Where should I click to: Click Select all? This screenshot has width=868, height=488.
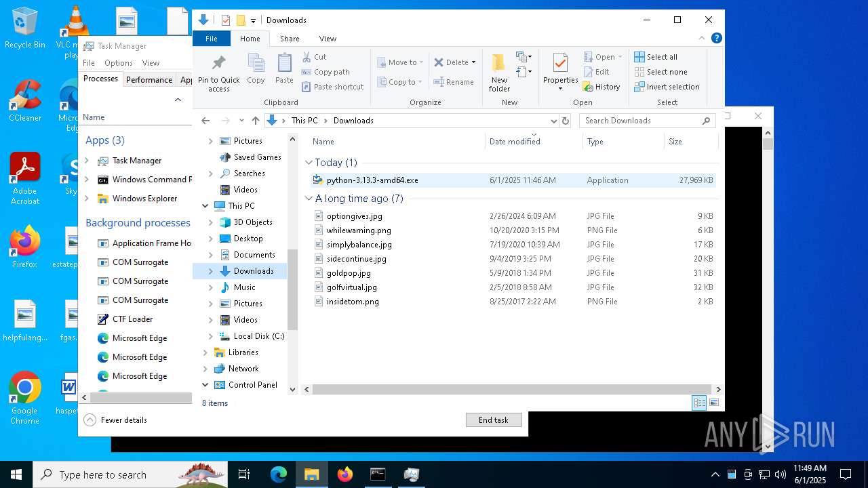[x=656, y=57]
